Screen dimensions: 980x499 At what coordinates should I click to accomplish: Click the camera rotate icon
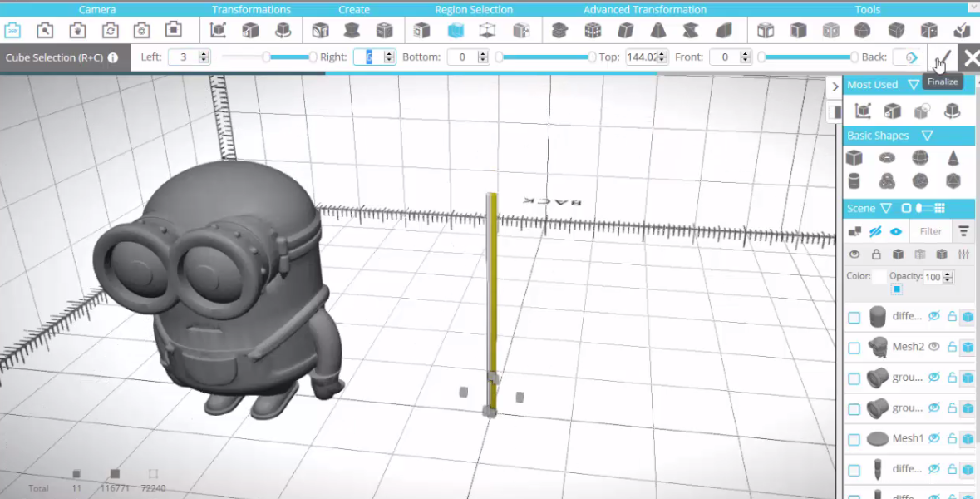pos(110,30)
